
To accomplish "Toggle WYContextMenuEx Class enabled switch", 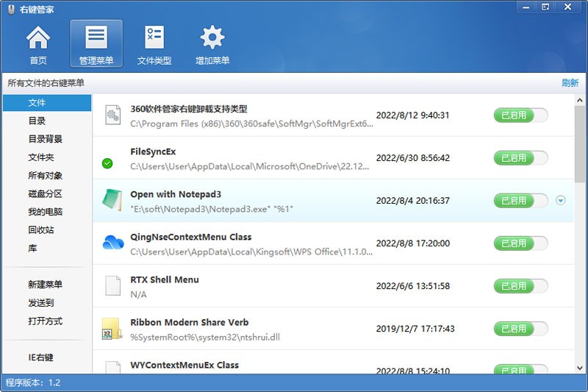I will pyautogui.click(x=521, y=369).
